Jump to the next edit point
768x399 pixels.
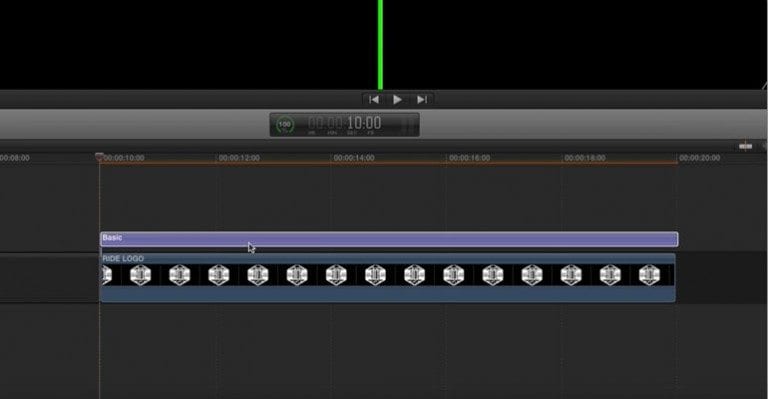(422, 100)
